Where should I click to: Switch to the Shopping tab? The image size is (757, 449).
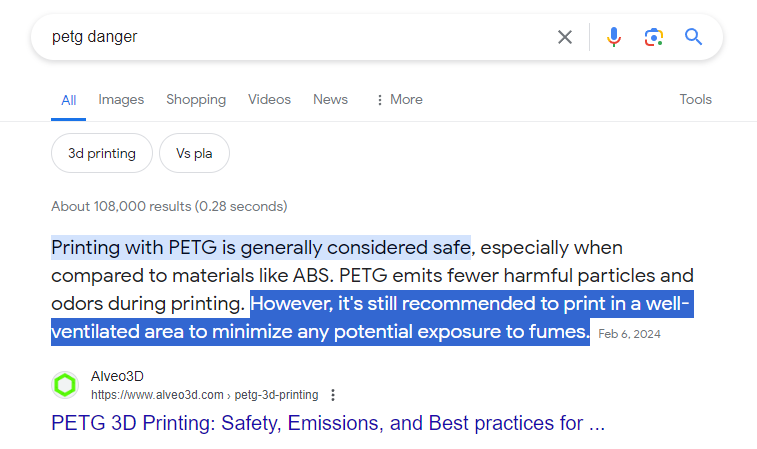[196, 100]
